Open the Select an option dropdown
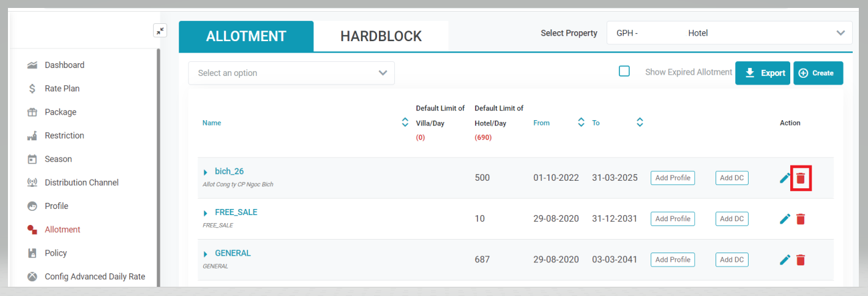Screen dimensions: 868x296 (x=291, y=73)
